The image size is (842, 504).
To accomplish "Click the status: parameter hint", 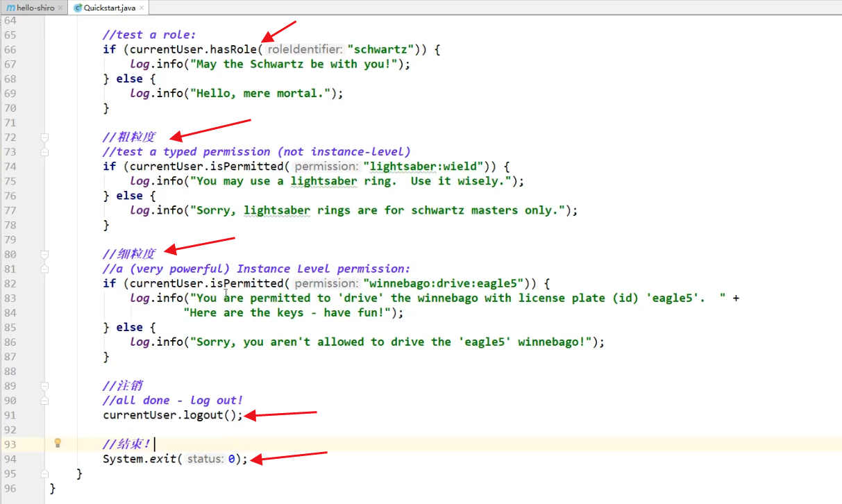I will [205, 459].
